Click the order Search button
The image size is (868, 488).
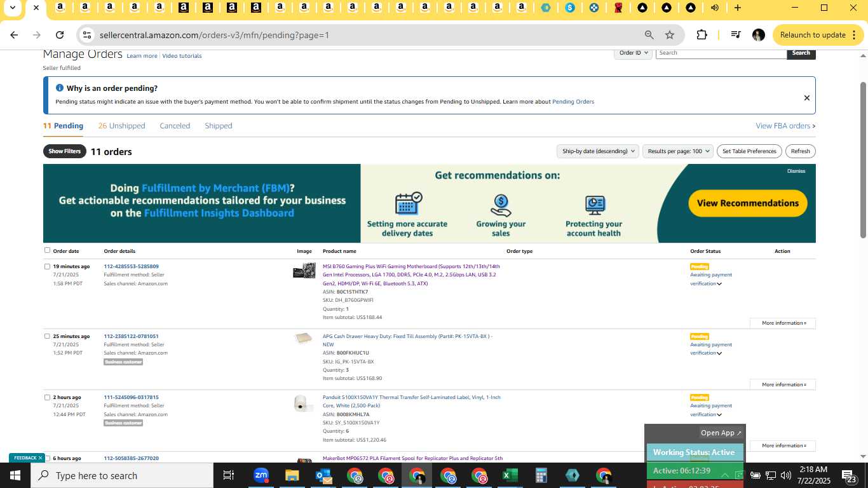(x=801, y=53)
